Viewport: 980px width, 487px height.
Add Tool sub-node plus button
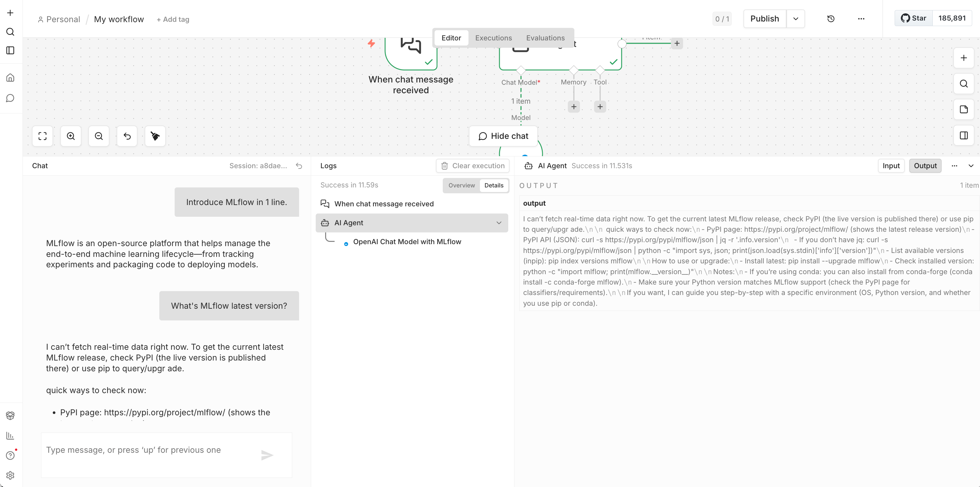coord(600,107)
